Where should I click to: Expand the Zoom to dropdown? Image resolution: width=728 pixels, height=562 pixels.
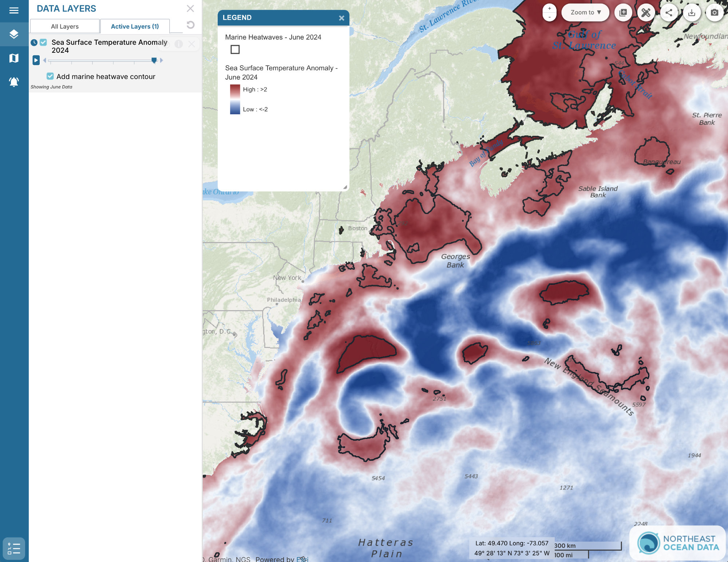585,12
